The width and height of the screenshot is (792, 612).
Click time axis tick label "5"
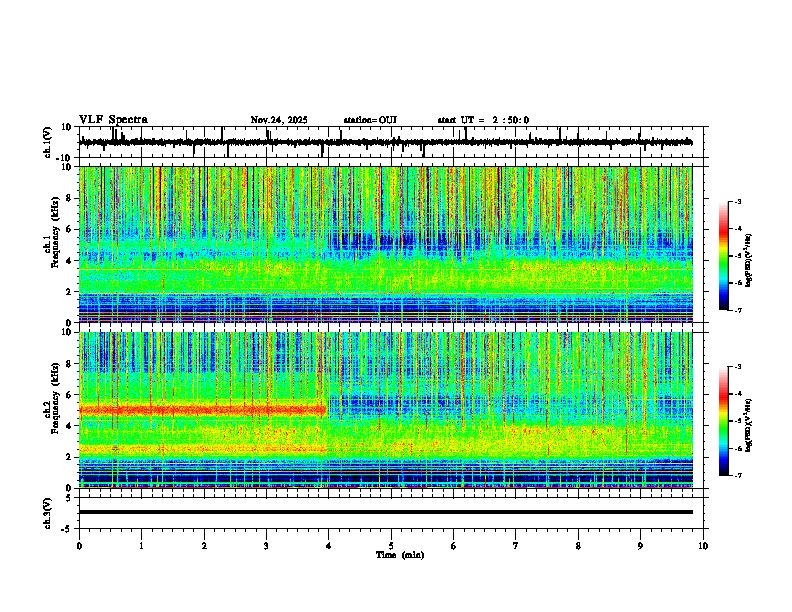[x=391, y=546]
